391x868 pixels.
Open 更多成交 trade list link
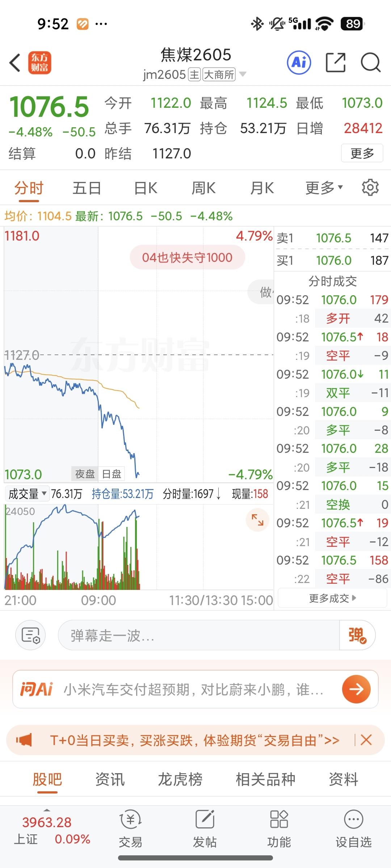tap(332, 598)
